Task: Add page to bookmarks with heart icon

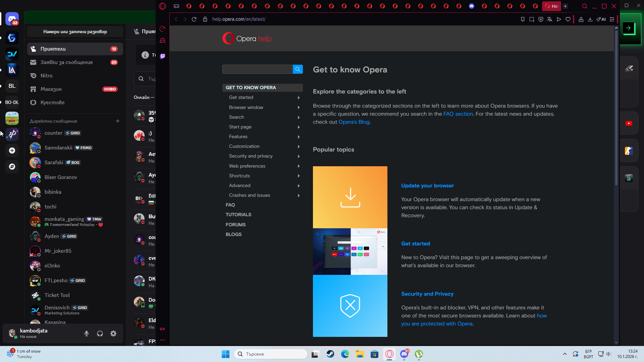Action: (568, 19)
